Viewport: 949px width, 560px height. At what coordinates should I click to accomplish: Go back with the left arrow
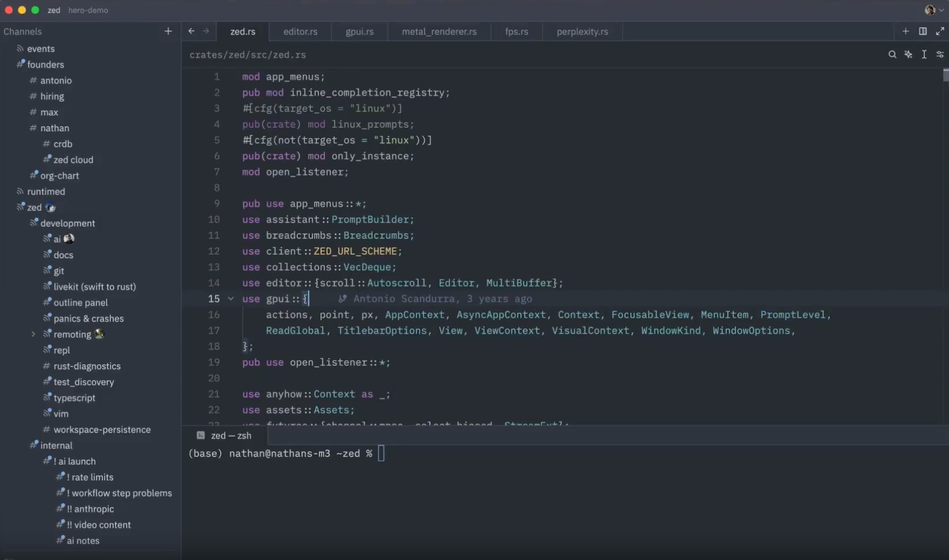(x=191, y=31)
